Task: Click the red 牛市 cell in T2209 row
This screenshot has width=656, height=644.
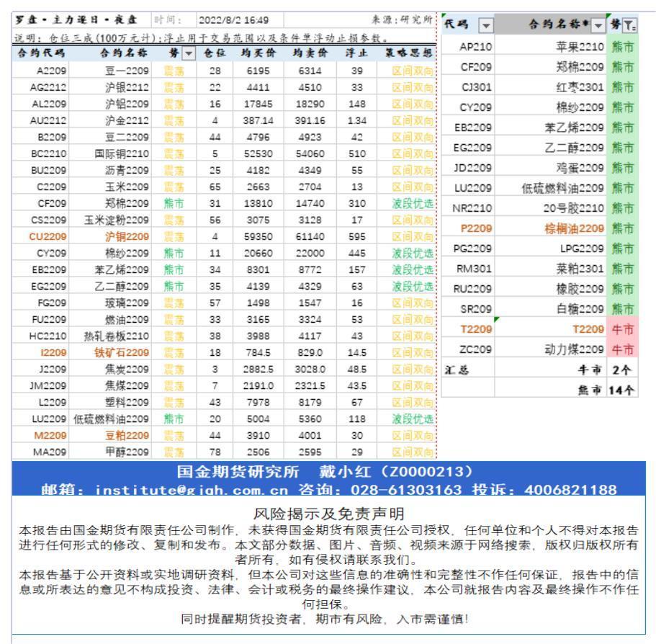Action: 623,329
